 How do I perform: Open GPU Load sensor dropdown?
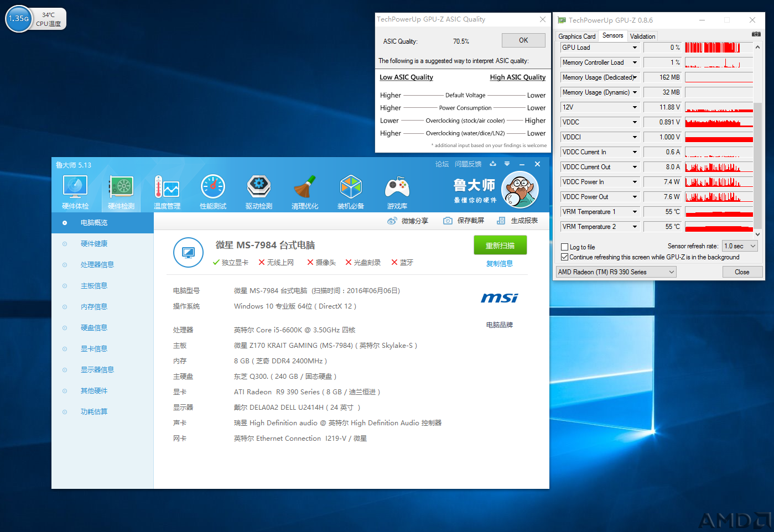click(x=635, y=48)
